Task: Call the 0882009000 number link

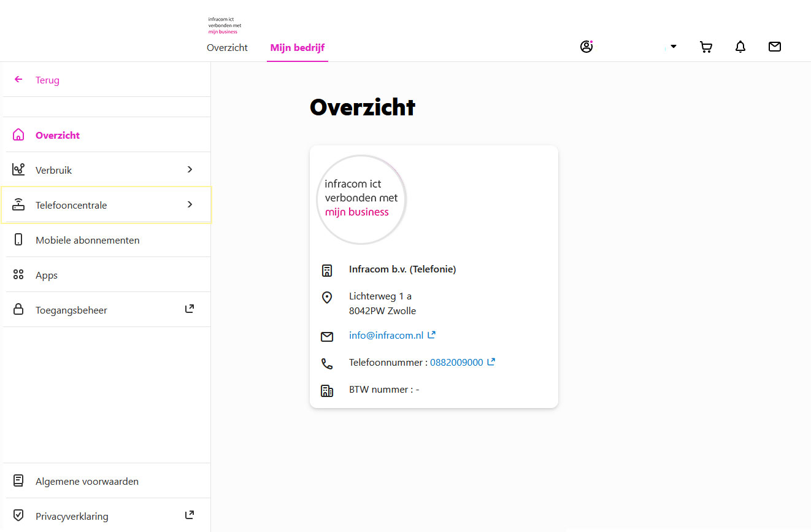Action: point(456,362)
